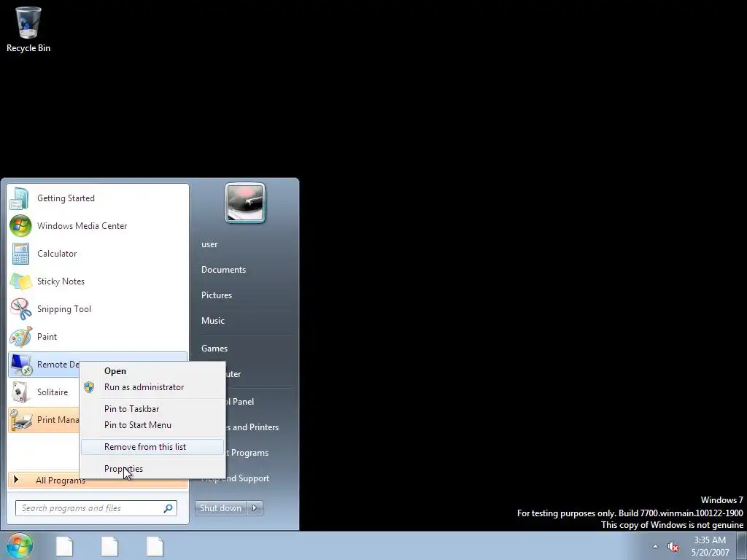747x560 pixels.
Task: Click the search magnifier icon
Action: coord(169,508)
